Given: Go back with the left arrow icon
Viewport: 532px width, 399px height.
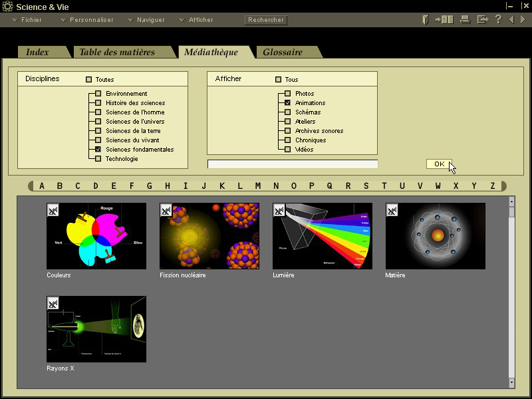Looking at the screenshot, I should coord(511,20).
